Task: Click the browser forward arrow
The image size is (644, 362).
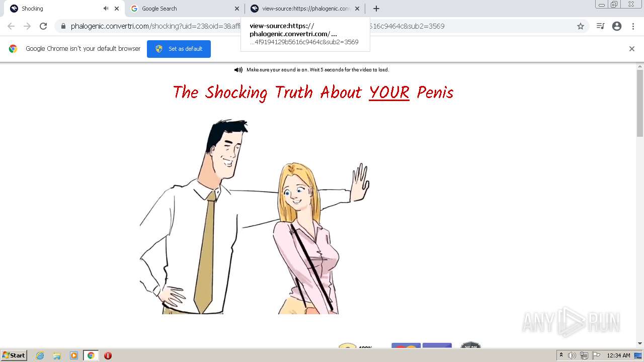Action: point(27,26)
